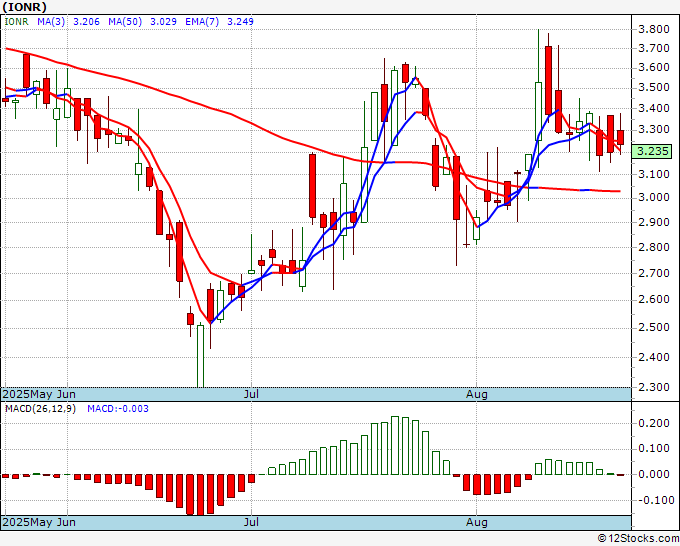This screenshot has width=680, height=546.
Task: Click the 3.400 price axis label
Action: (654, 108)
